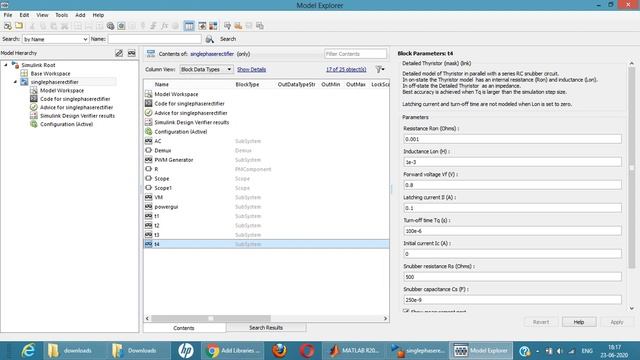Open the filter funnel dropdown beside object count
The height and width of the screenshot is (360, 640).
380,69
